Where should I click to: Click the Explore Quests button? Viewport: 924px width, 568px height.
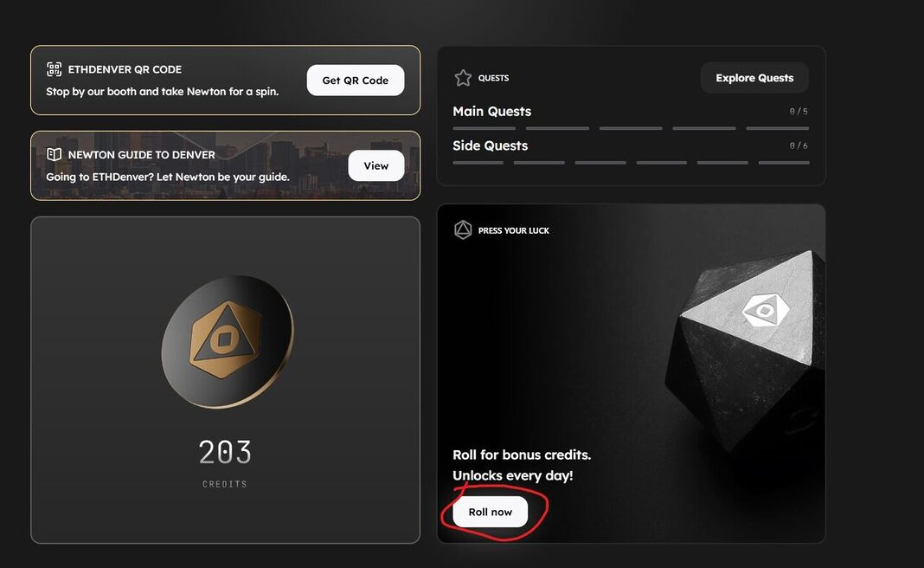pos(754,78)
